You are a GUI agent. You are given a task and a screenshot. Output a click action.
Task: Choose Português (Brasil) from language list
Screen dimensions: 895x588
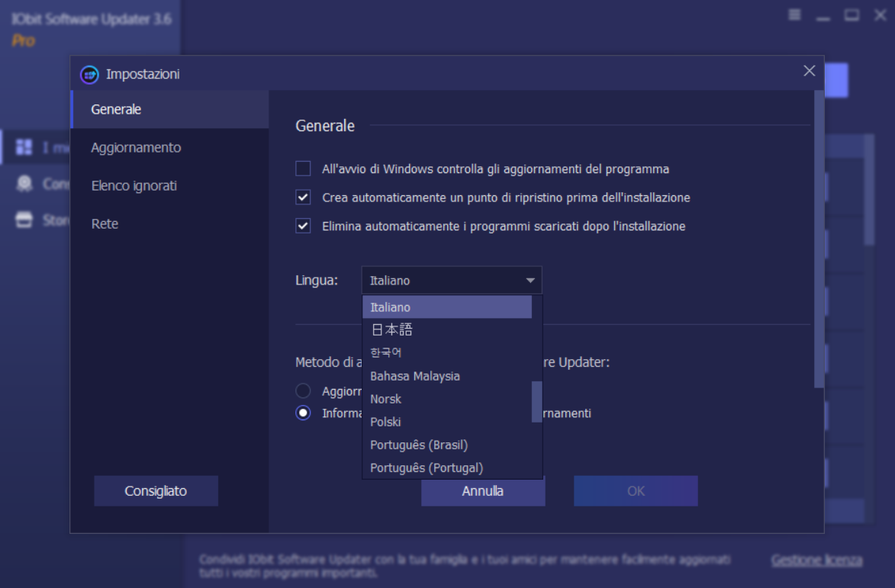[x=447, y=445]
